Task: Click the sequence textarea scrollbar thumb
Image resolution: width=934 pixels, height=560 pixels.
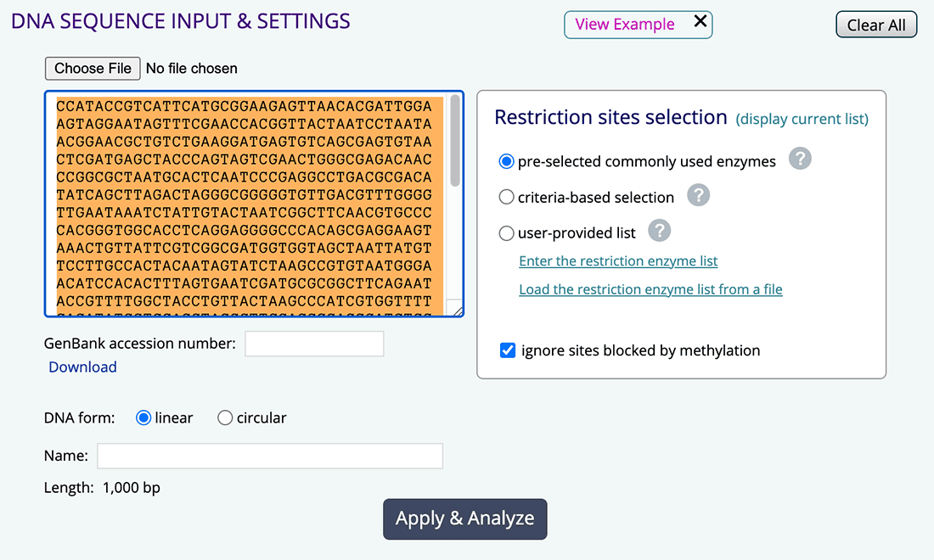Action: (x=455, y=142)
